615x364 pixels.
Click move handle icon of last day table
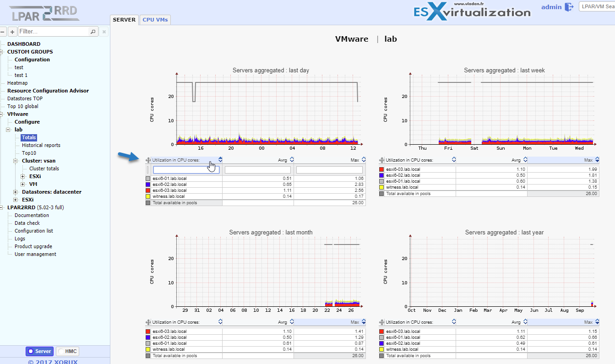148,160
